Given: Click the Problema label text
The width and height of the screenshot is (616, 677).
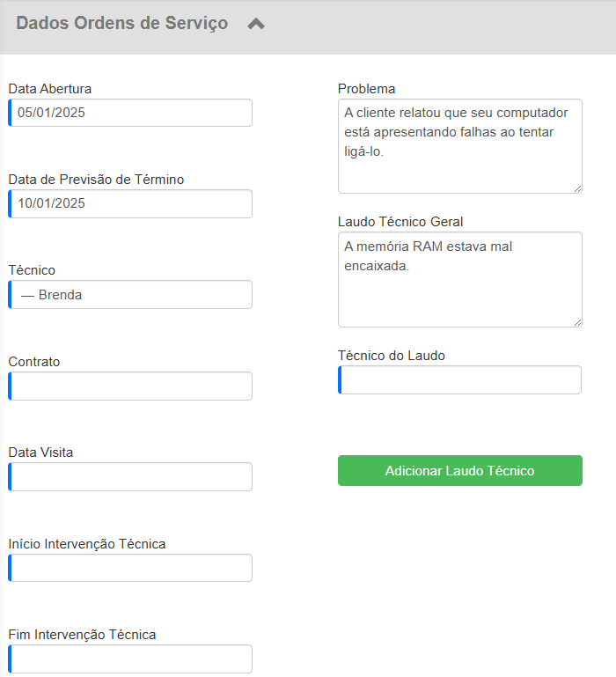Looking at the screenshot, I should [366, 89].
